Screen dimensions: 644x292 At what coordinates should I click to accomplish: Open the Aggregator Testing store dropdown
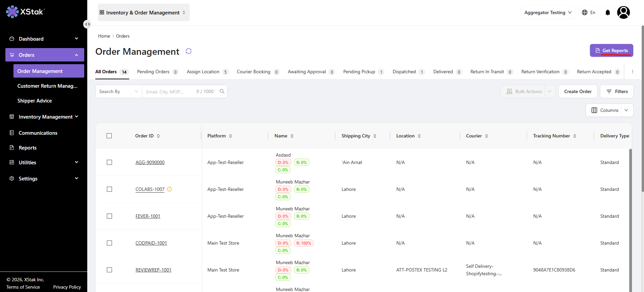pyautogui.click(x=548, y=12)
